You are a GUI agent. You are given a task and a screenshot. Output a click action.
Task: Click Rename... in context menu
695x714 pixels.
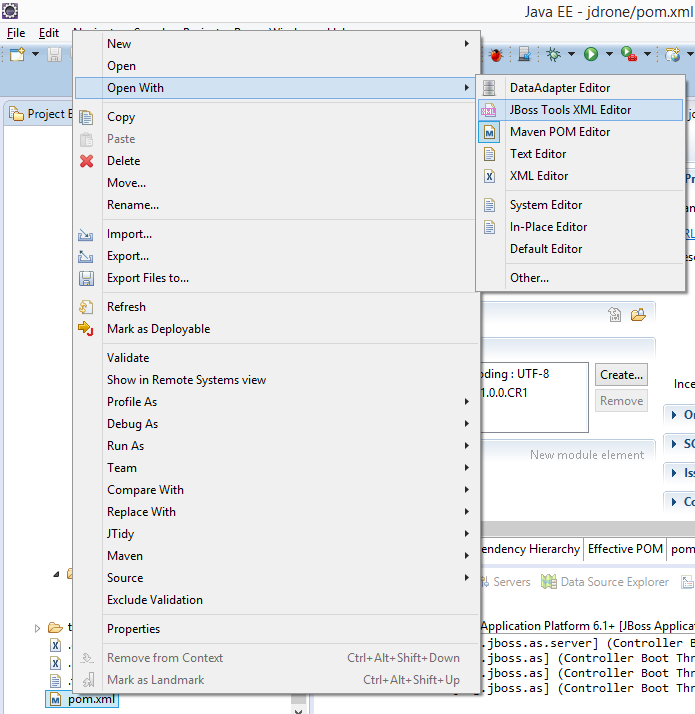pyautogui.click(x=276, y=205)
